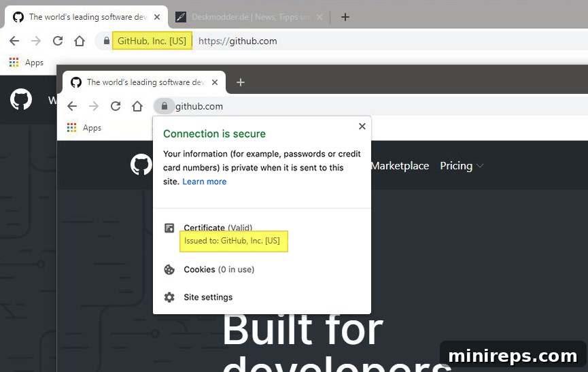Click Issued to: GitHub, Inc. [US] text
The image size is (588, 372).
click(232, 241)
